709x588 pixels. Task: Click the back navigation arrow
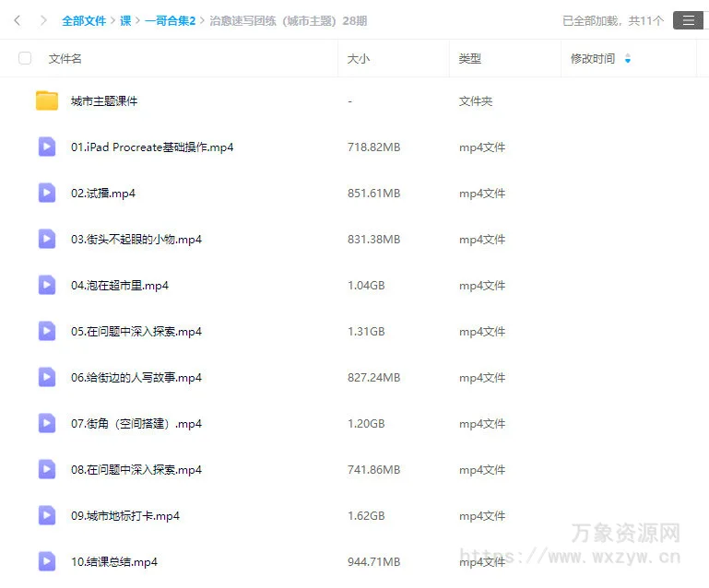pos(18,20)
